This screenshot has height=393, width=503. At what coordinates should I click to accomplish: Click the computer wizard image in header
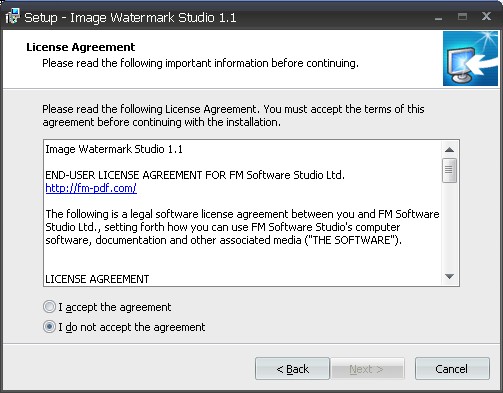(x=470, y=59)
